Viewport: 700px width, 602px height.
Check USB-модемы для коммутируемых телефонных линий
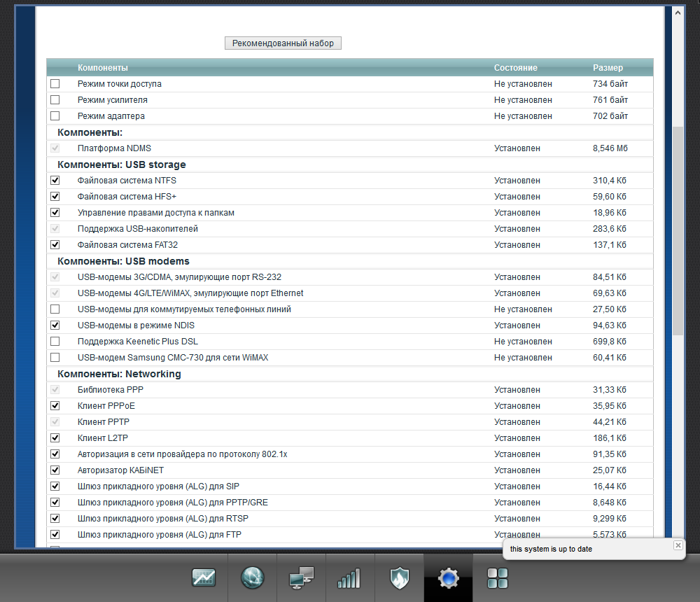pos(55,309)
